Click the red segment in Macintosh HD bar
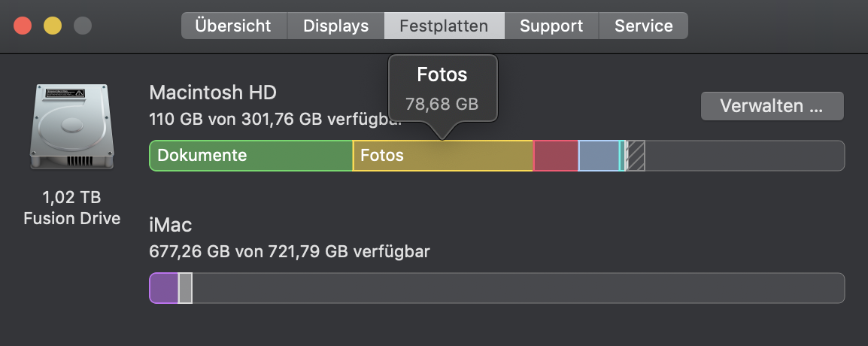 point(556,156)
